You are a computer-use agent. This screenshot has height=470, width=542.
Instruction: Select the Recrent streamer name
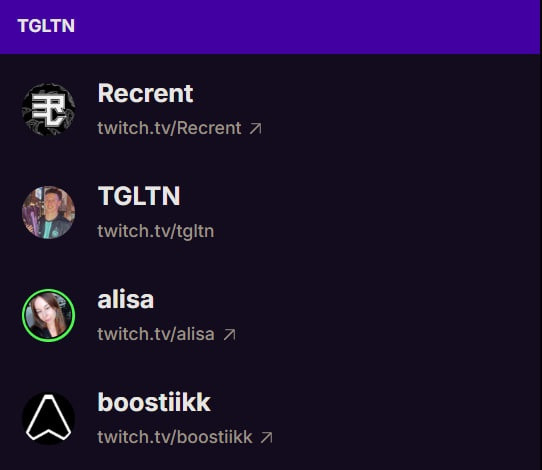point(145,93)
